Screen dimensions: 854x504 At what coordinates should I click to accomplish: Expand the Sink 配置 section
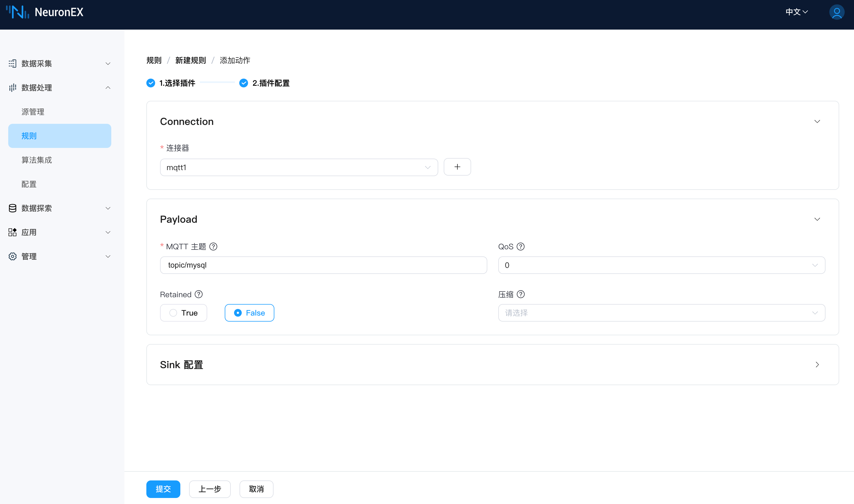[x=817, y=365]
